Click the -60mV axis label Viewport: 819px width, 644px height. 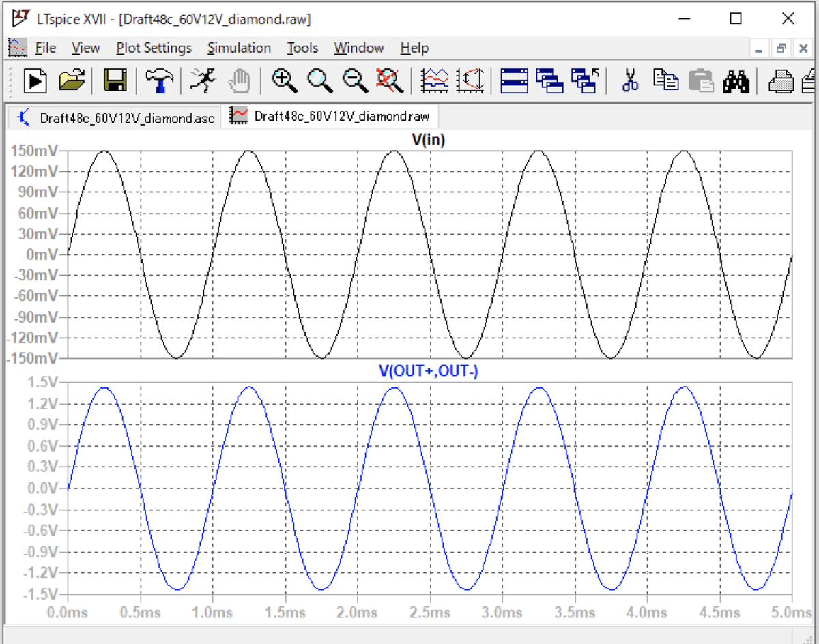(36, 295)
